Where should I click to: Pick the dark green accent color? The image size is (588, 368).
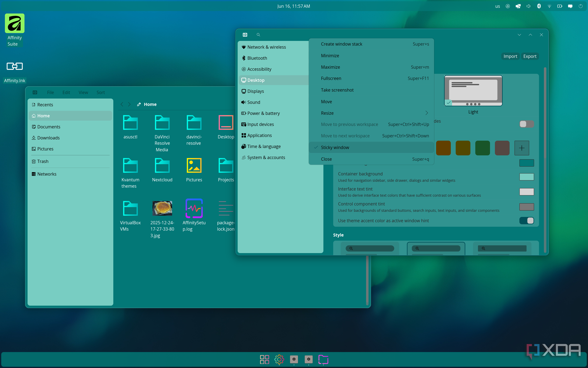point(483,148)
